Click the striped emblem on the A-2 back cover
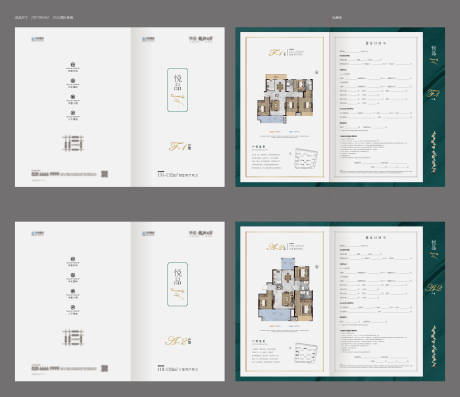460x397 pixels. click(73, 337)
